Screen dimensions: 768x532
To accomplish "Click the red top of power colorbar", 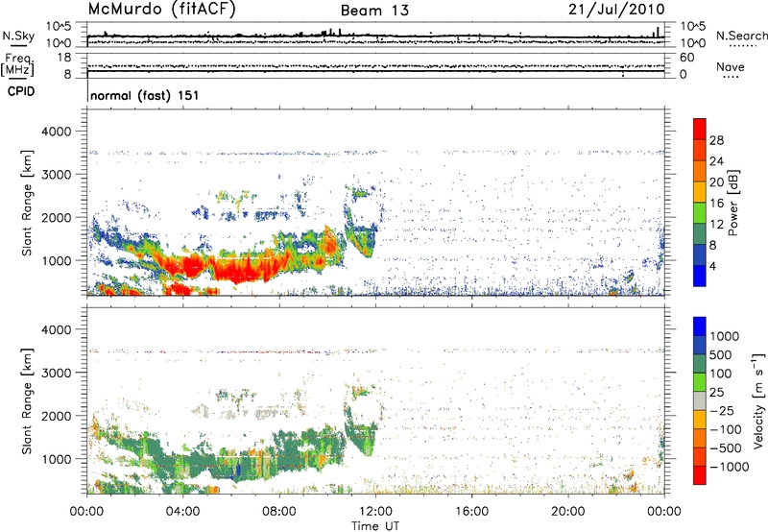I will (700, 129).
